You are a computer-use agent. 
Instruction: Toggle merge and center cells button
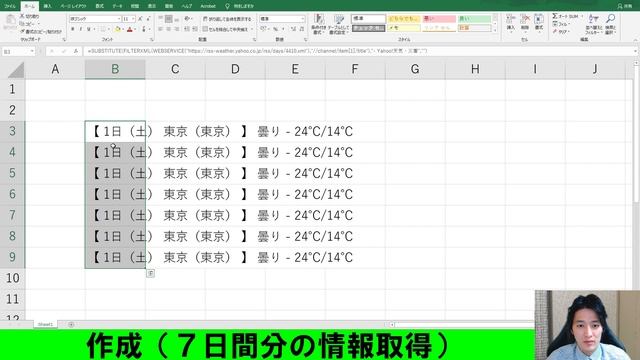225,29
